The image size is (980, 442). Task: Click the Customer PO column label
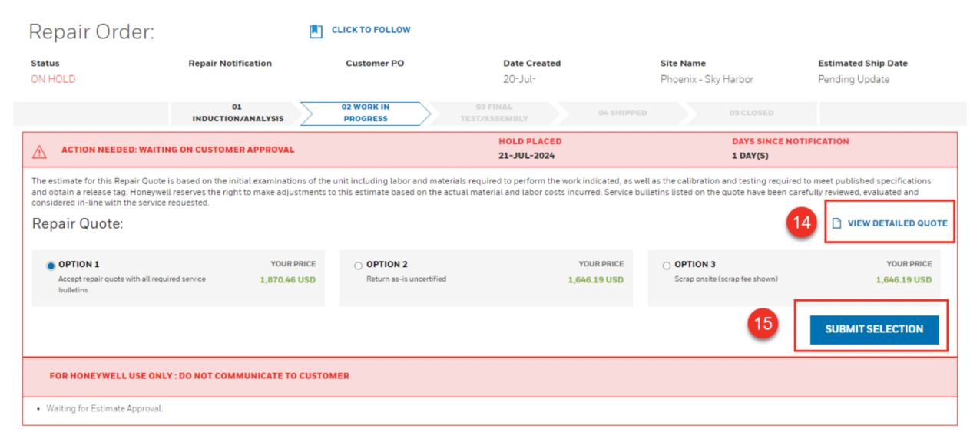(375, 63)
